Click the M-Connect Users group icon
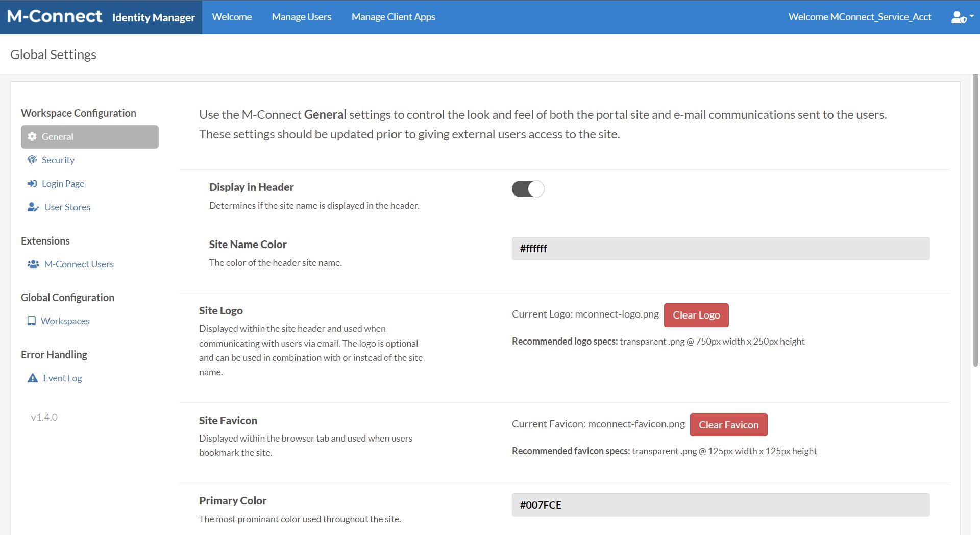The image size is (980, 535). point(33,264)
